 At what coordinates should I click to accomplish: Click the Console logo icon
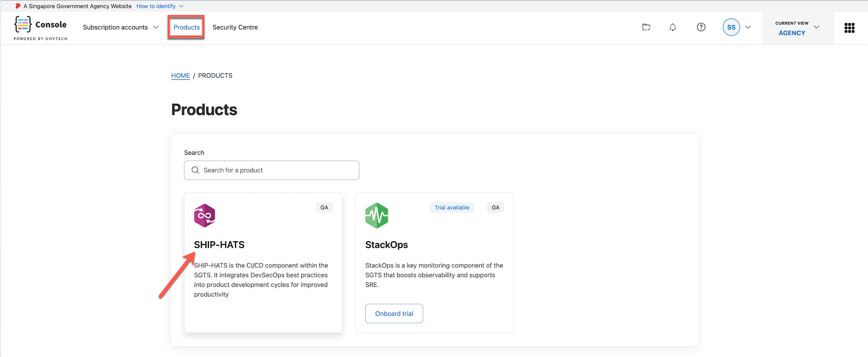23,24
